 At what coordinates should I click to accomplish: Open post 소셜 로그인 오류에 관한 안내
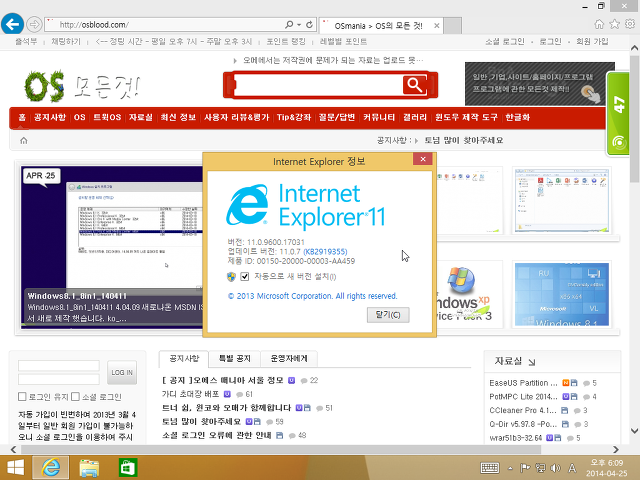[217, 435]
